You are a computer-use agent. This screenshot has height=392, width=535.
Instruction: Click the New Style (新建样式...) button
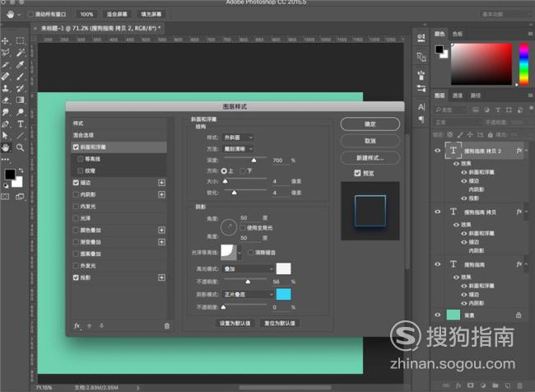pos(370,158)
